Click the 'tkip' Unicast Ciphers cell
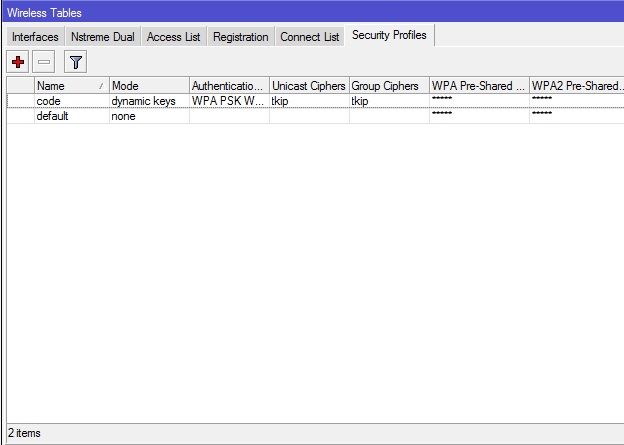Screen dimensions: 624x445 click(x=309, y=101)
